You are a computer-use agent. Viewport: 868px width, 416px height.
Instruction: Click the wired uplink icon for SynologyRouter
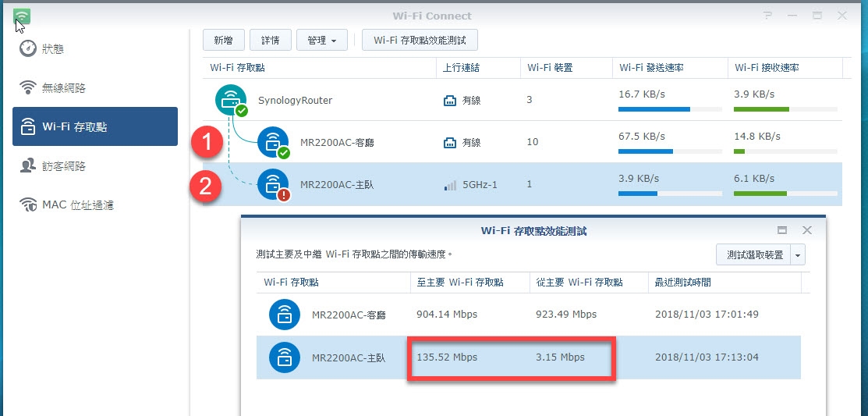(450, 101)
